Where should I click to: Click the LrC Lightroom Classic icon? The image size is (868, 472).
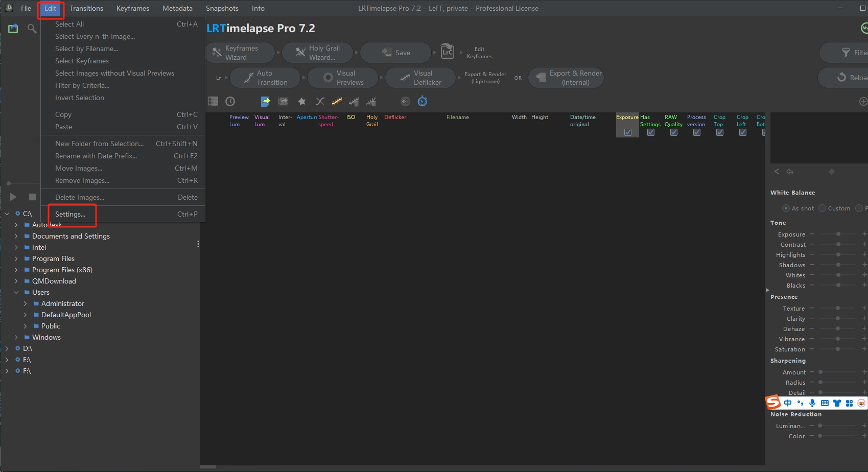[447, 51]
